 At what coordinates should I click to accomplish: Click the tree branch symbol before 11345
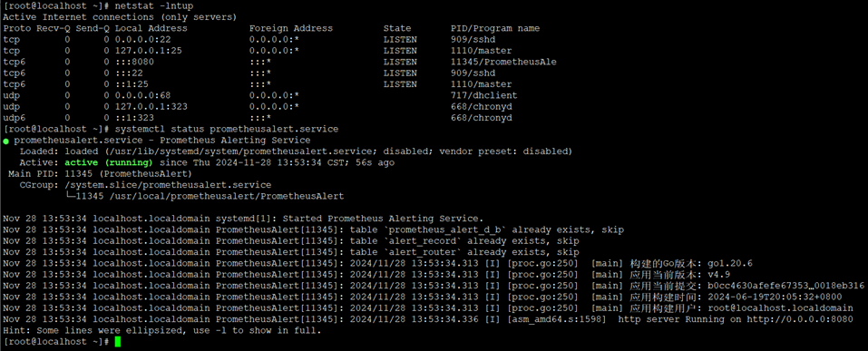coord(70,196)
